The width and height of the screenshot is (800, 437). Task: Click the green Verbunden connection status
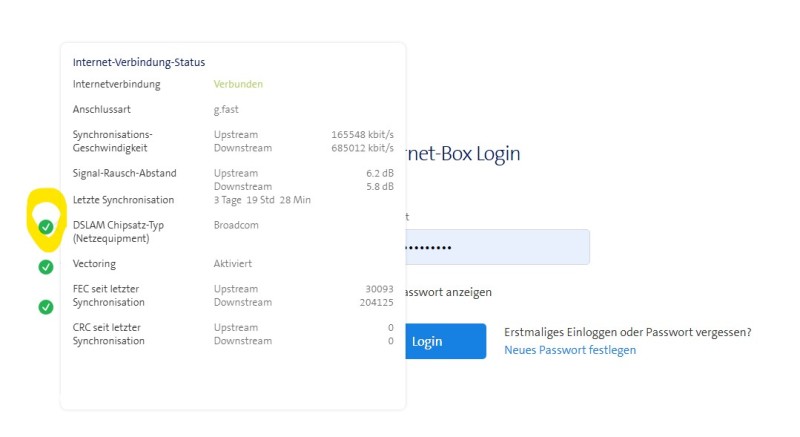(238, 84)
